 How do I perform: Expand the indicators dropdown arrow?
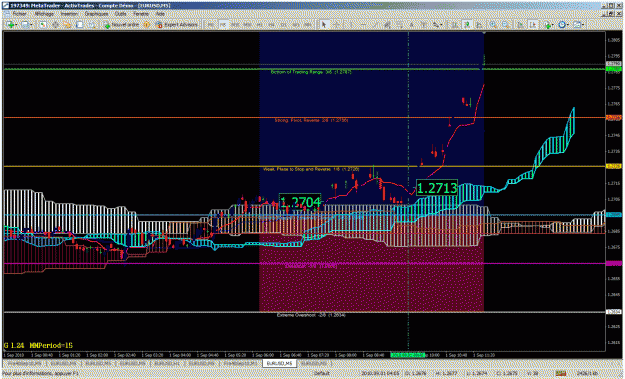[x=553, y=25]
